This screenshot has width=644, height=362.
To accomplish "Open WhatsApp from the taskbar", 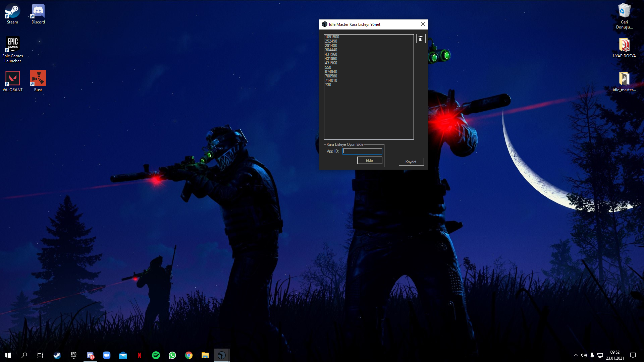I will [x=172, y=355].
